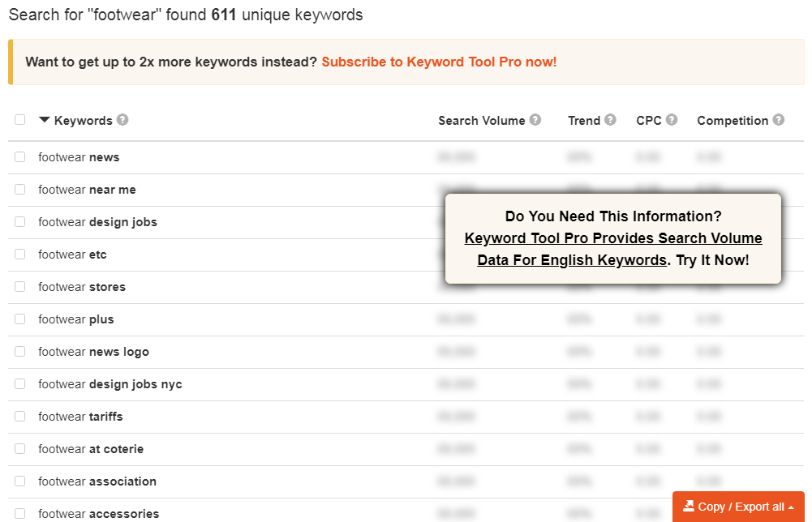The height and width of the screenshot is (522, 812).
Task: Check the 'footwear near me' checkbox
Action: tap(19, 190)
